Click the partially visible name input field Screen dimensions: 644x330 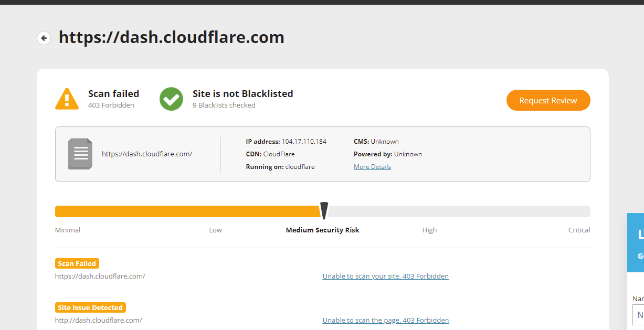638,315
